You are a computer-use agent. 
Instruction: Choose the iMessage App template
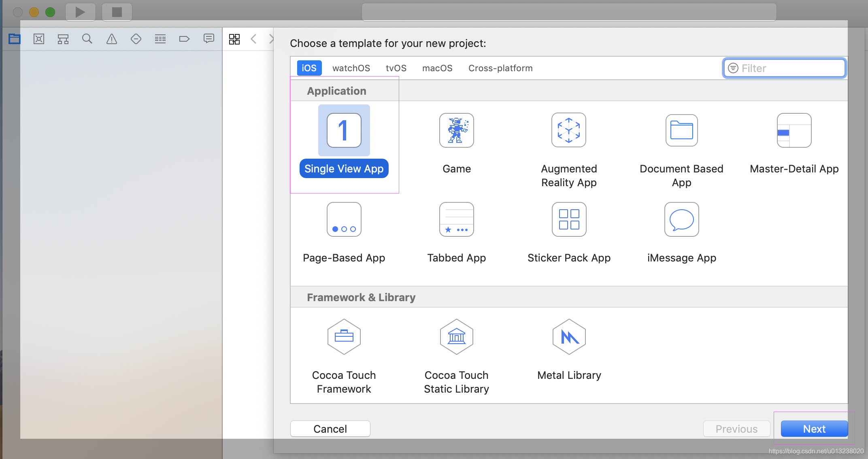coord(682,219)
